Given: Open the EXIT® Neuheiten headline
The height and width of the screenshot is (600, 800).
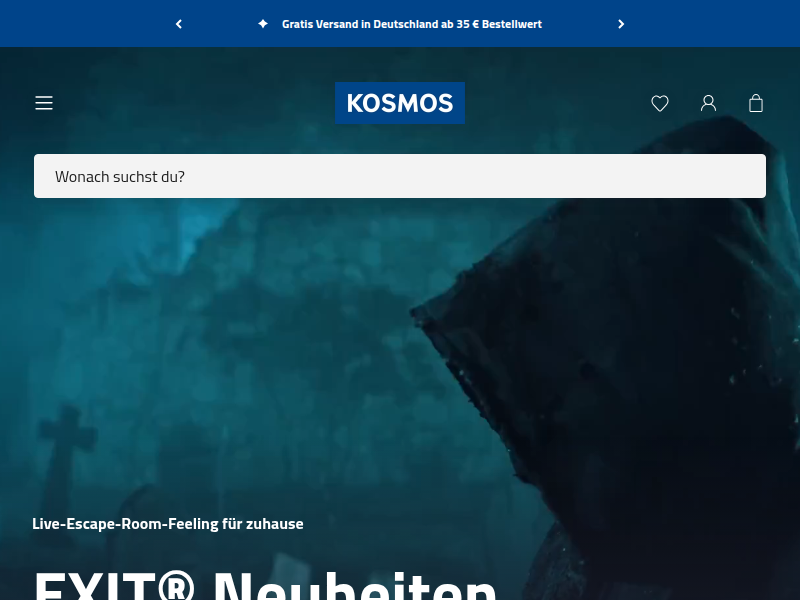Looking at the screenshot, I should 265,587.
